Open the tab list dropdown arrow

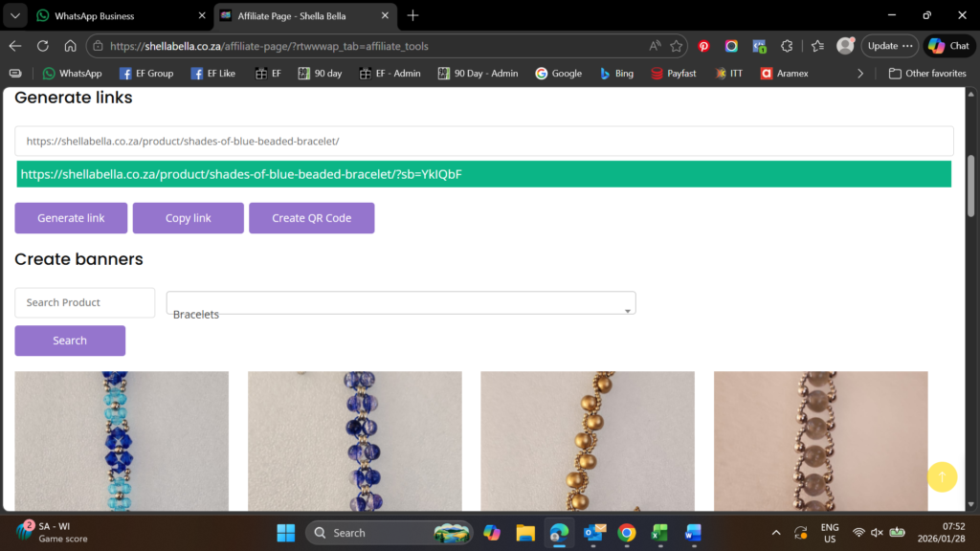click(x=14, y=15)
